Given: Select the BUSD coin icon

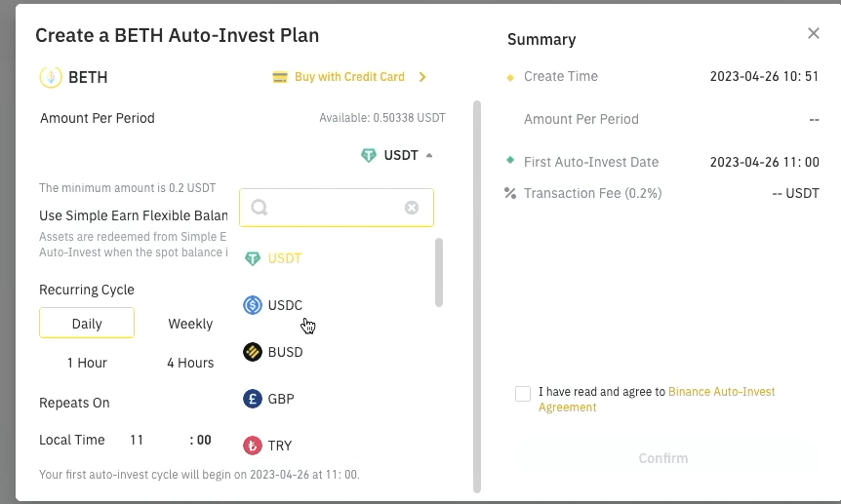Looking at the screenshot, I should coord(253,352).
